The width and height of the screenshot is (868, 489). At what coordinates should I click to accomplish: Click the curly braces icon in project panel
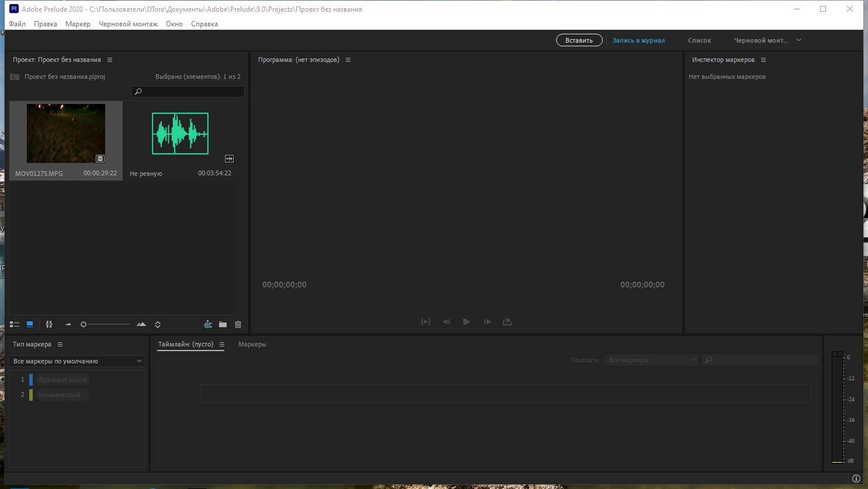[49, 324]
